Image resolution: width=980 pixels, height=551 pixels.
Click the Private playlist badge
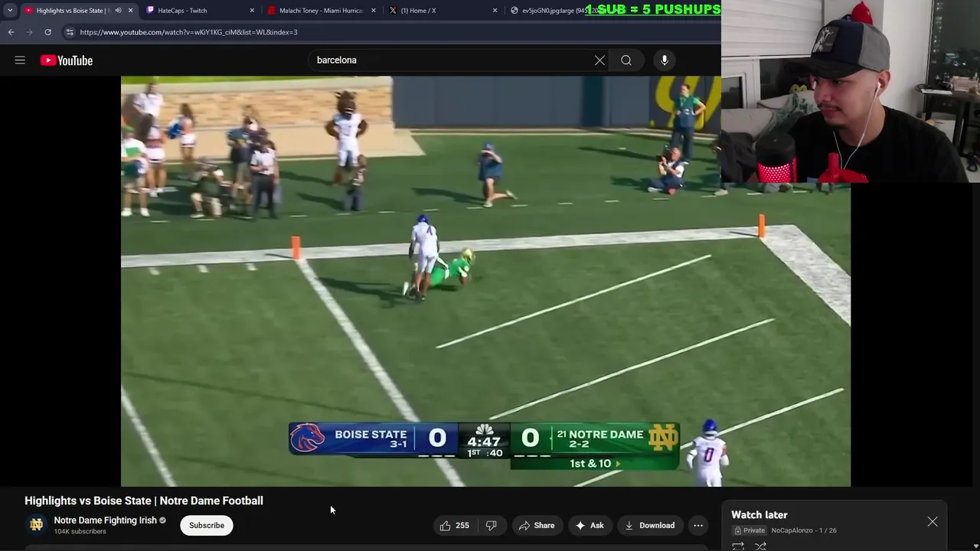tap(750, 530)
